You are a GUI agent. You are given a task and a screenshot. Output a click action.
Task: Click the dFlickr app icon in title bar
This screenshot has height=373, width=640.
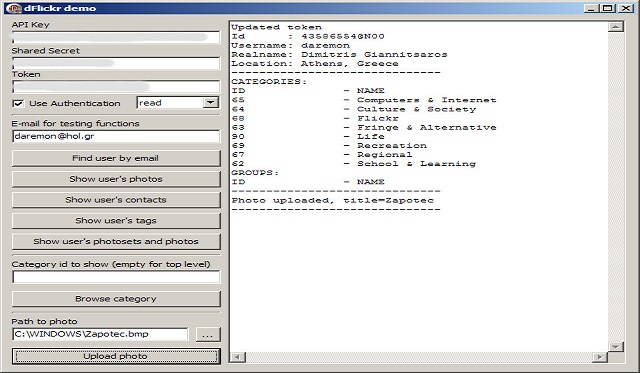[13, 8]
